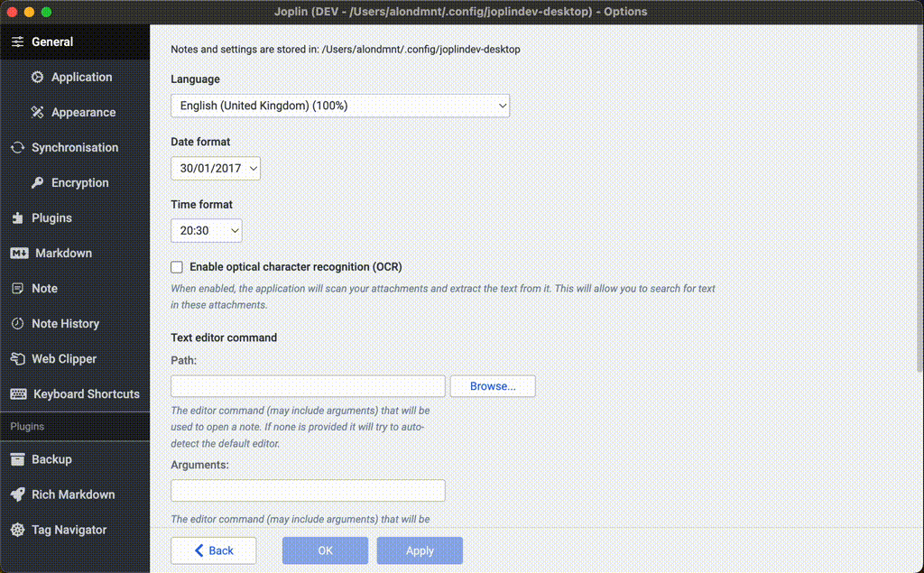This screenshot has height=573, width=924.
Task: Go to Appearance settings
Action: click(x=75, y=112)
